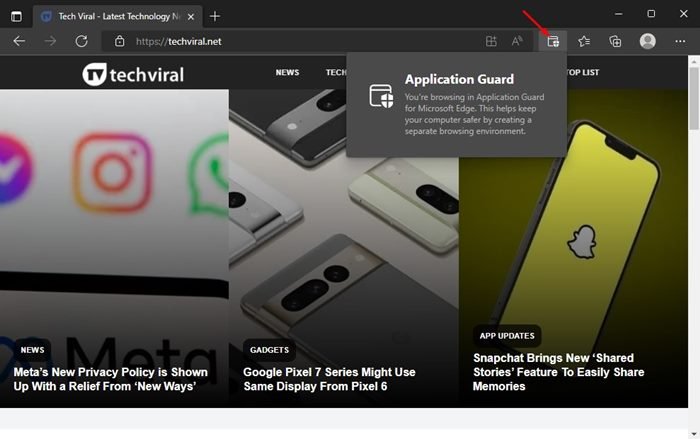Open Settings and more ellipsis menu
700x439 pixels.
pyautogui.click(x=680, y=42)
